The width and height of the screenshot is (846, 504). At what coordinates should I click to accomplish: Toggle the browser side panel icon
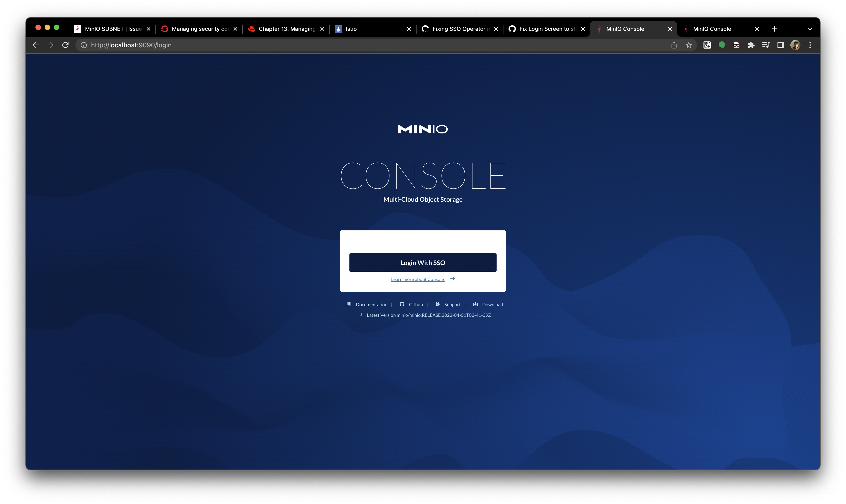pos(780,45)
